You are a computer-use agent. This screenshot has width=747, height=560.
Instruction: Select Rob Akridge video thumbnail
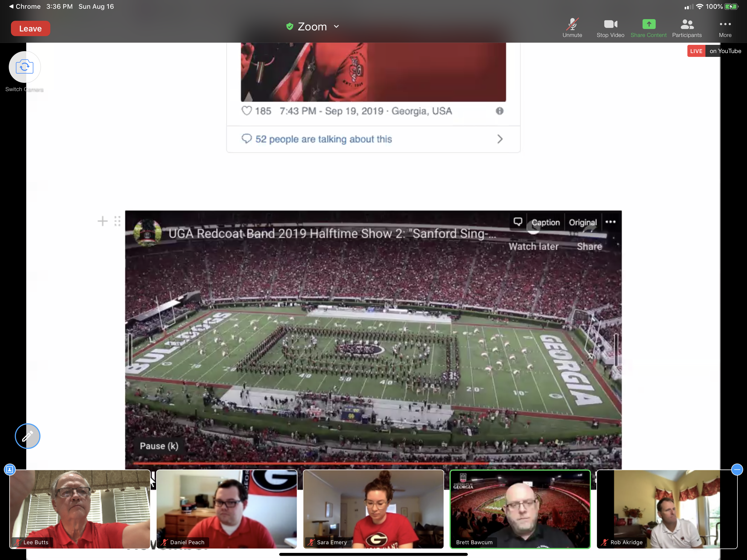(667, 509)
